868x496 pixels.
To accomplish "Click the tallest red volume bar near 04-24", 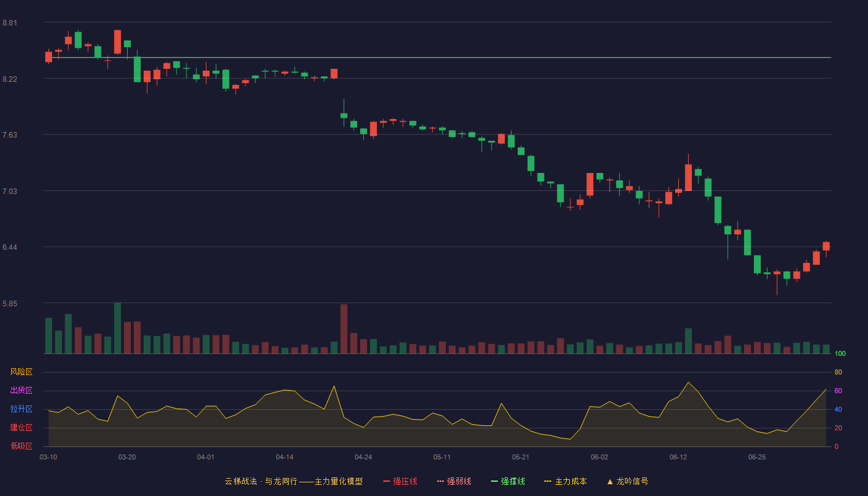I will (343, 329).
